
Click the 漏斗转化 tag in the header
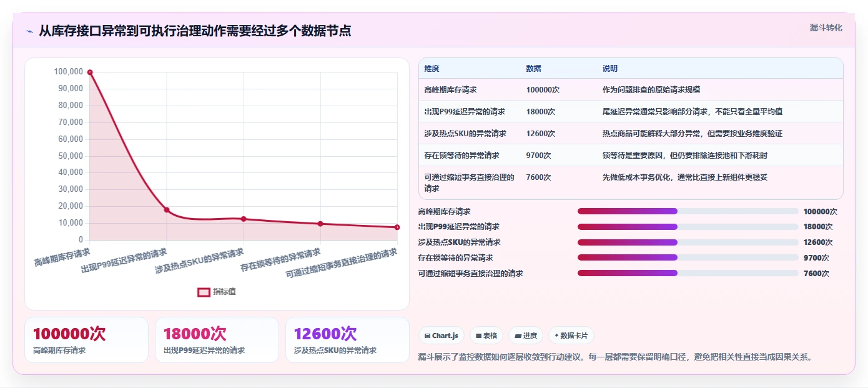826,28
